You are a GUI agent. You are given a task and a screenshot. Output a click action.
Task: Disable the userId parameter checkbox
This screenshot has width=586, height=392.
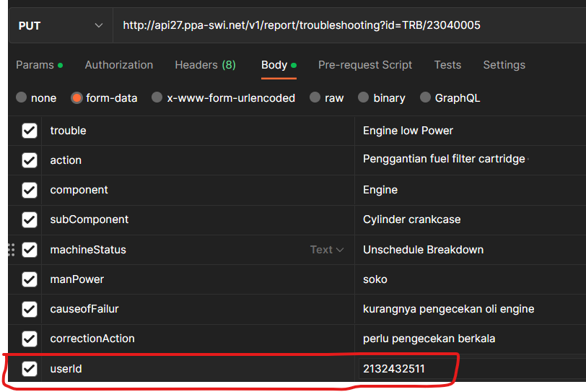[30, 369]
